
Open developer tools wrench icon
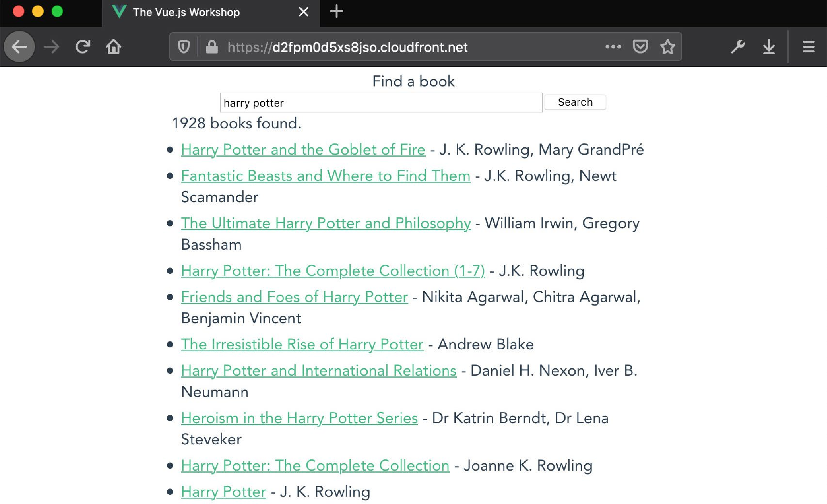tap(738, 47)
